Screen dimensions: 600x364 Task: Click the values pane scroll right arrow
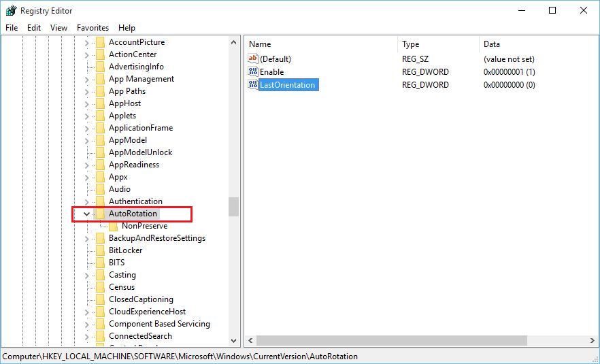point(592,340)
